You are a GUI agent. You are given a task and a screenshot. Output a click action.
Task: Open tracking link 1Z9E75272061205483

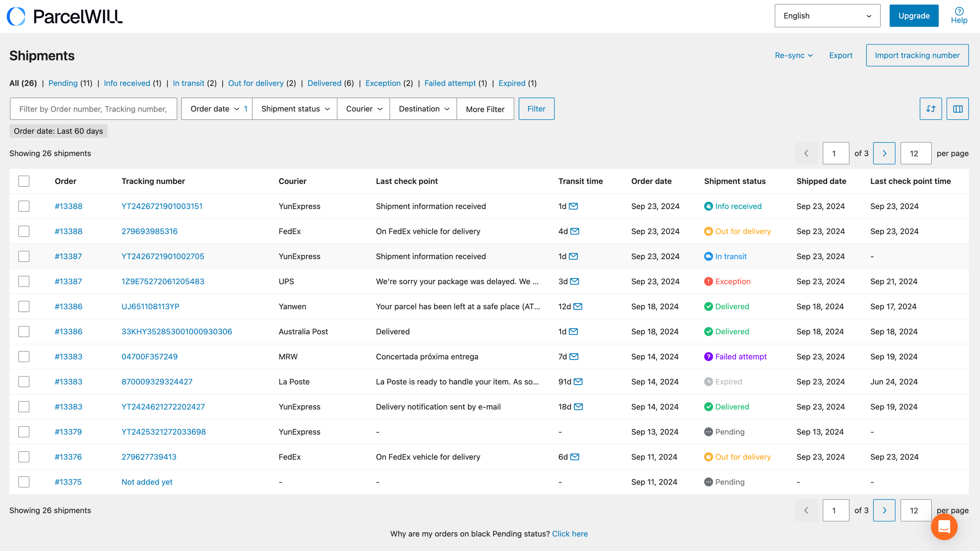coord(163,281)
